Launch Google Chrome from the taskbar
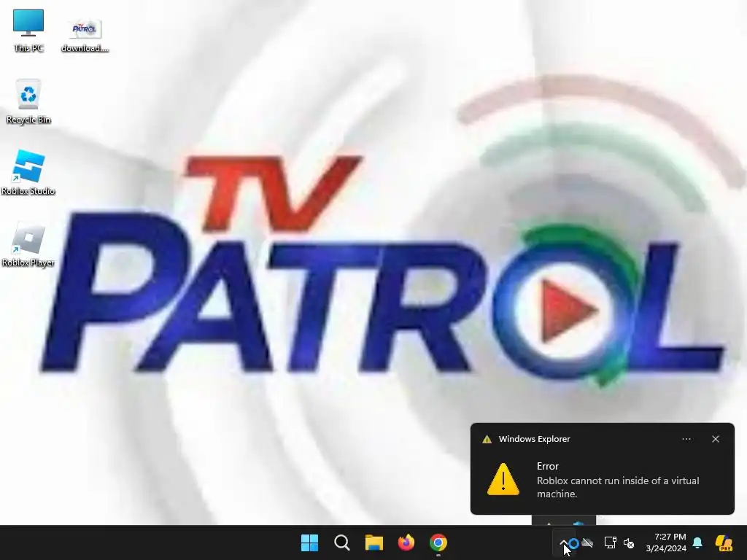 point(438,542)
